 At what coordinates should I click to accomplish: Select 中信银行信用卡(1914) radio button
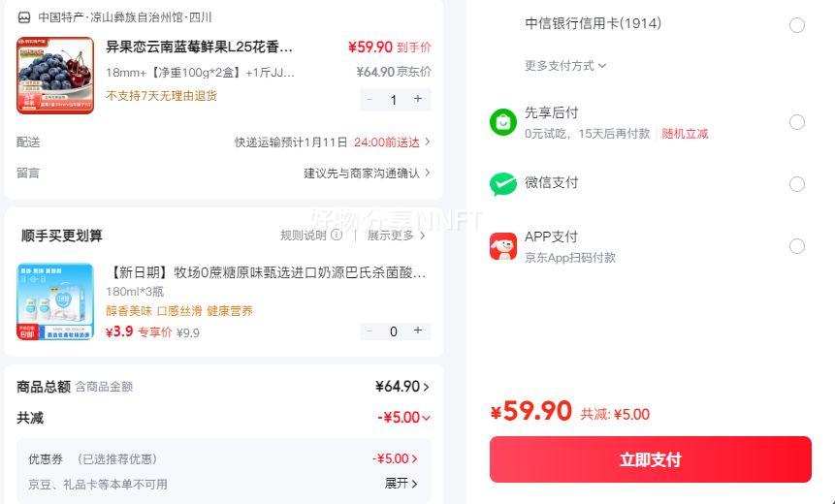797,25
